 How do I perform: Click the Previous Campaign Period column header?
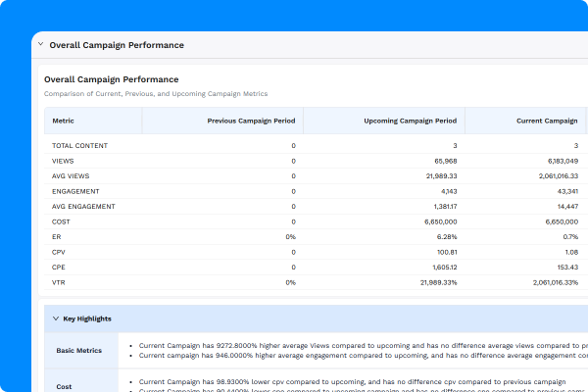pos(251,121)
